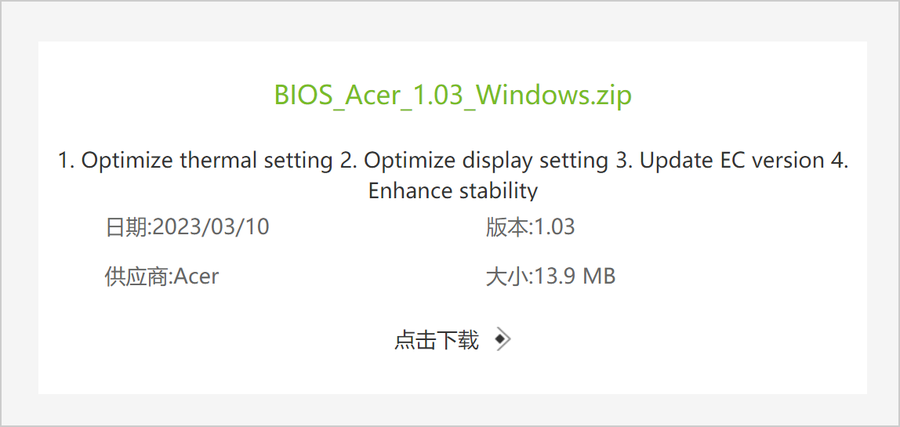Click the 供应商 vendor label characters
Viewport: 900px width, 427px height.
[x=137, y=277]
